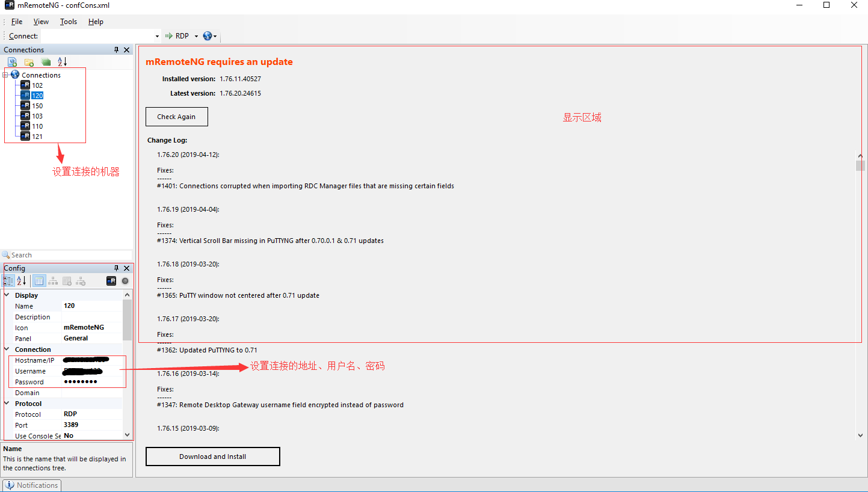Image resolution: width=868 pixels, height=492 pixels.
Task: Edit the Name value 120
Action: 92,306
